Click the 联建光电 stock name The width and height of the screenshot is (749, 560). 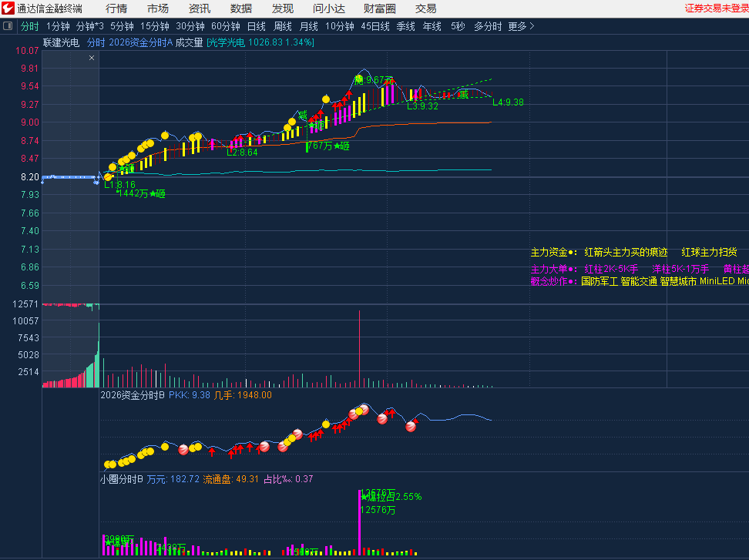tap(62, 42)
